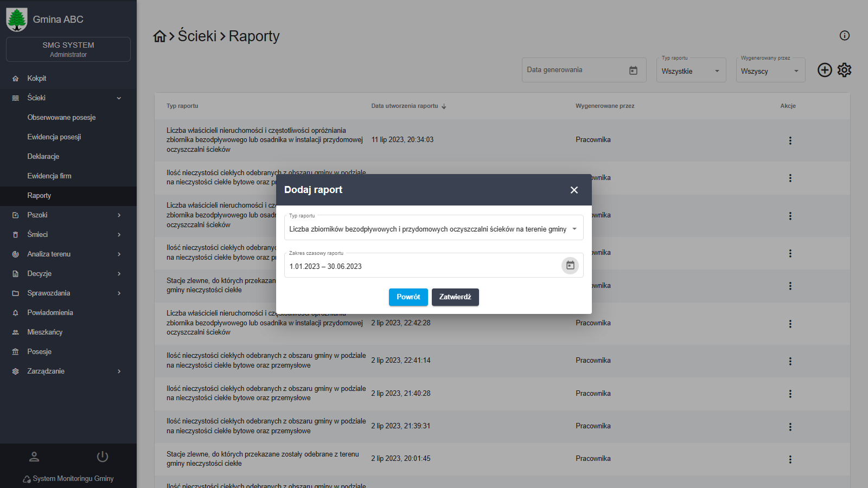Open Ewidencja firm in sidebar
The image size is (868, 488).
tap(49, 176)
